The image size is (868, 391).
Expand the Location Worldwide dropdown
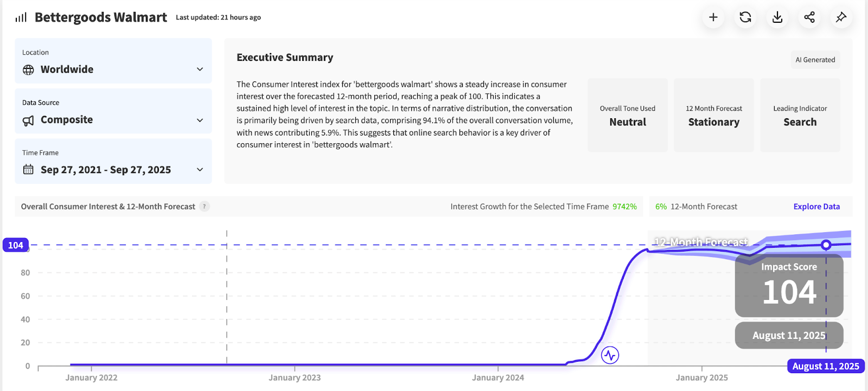click(x=113, y=61)
